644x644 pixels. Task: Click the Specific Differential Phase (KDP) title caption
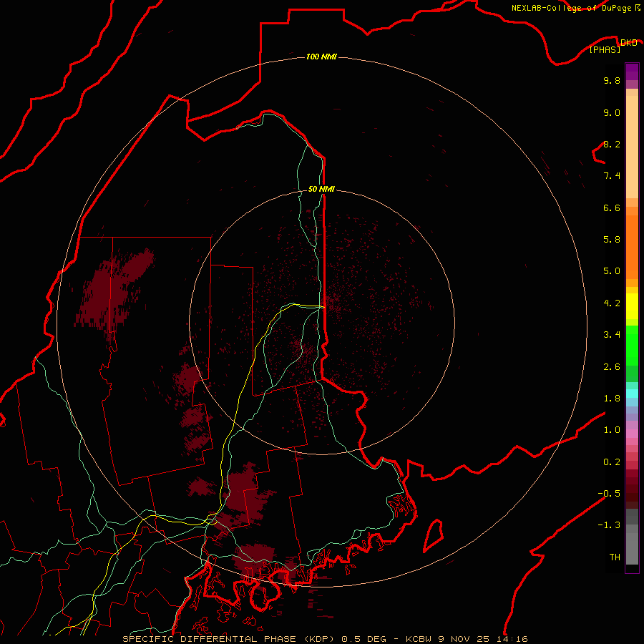pos(228,639)
